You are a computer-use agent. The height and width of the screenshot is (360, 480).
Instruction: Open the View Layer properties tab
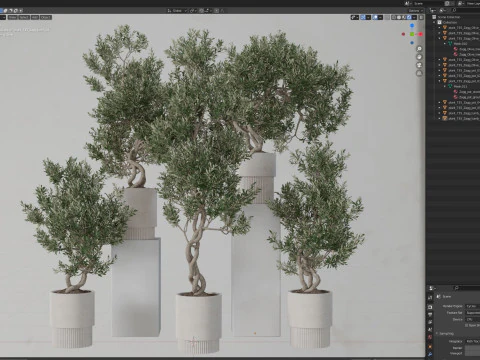click(430, 322)
